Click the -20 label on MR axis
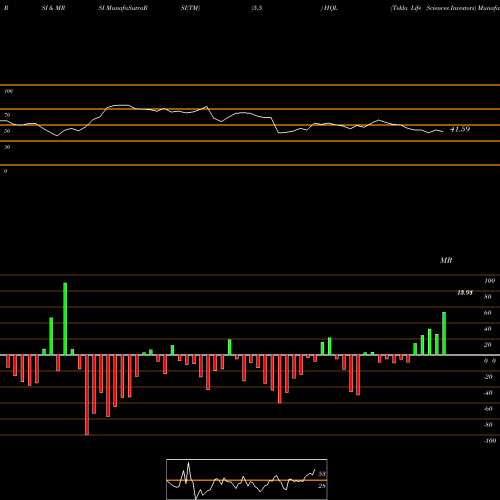Image resolution: width=500 pixels, height=500 pixels. tap(488, 377)
